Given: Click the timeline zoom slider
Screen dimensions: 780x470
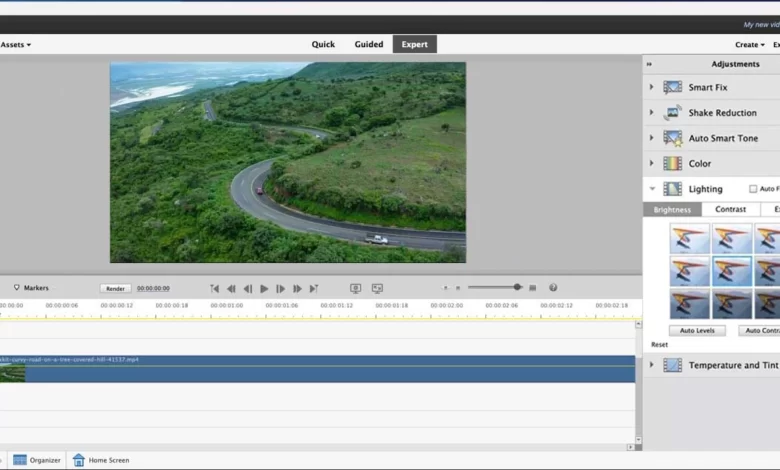Looking at the screenshot, I should point(517,288).
